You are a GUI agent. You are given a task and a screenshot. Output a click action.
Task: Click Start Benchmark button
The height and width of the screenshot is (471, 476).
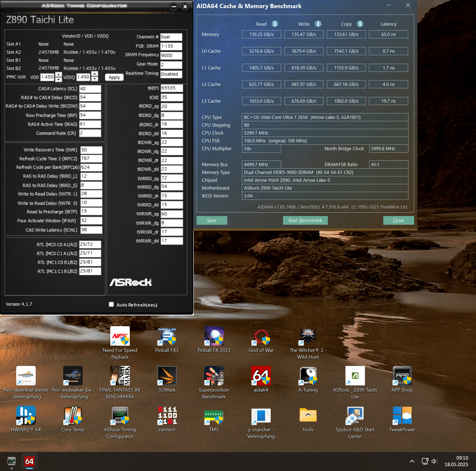[305, 220]
